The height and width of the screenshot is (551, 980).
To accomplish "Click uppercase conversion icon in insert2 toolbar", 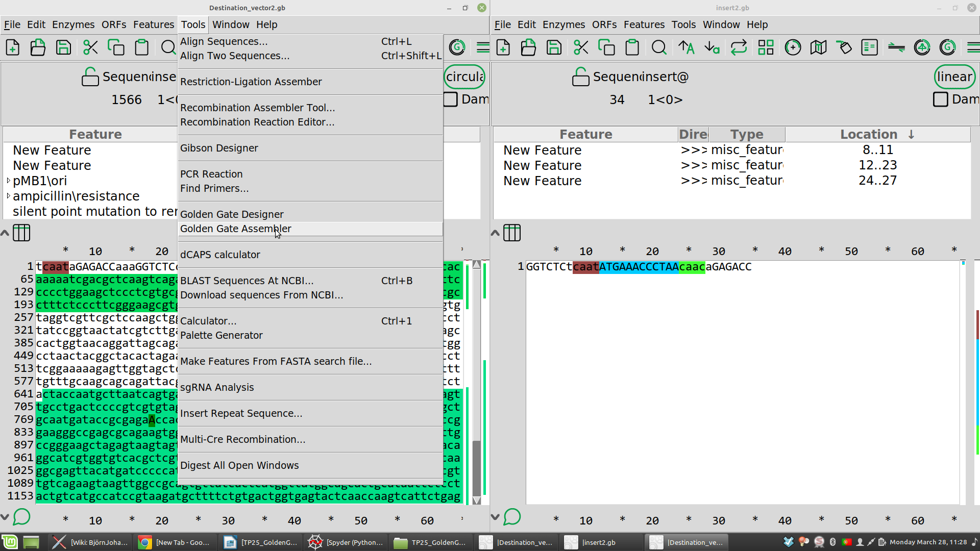I will click(687, 47).
